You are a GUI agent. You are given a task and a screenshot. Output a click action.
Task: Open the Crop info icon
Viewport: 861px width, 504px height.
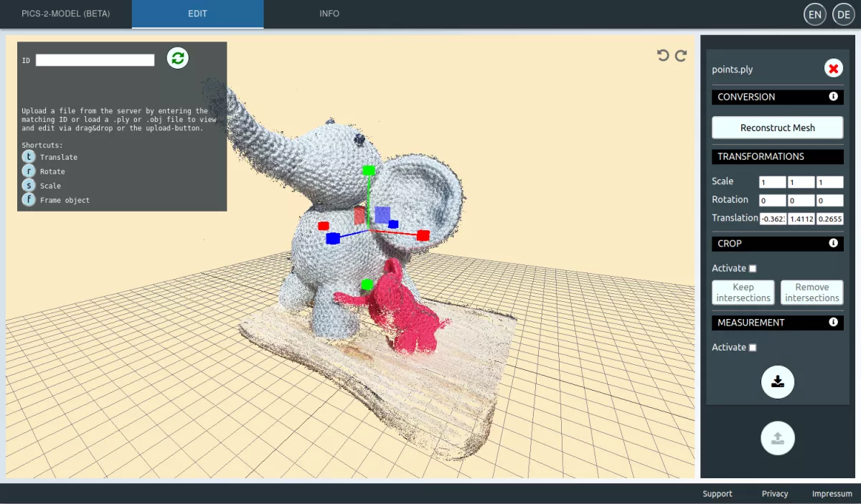pyautogui.click(x=833, y=243)
